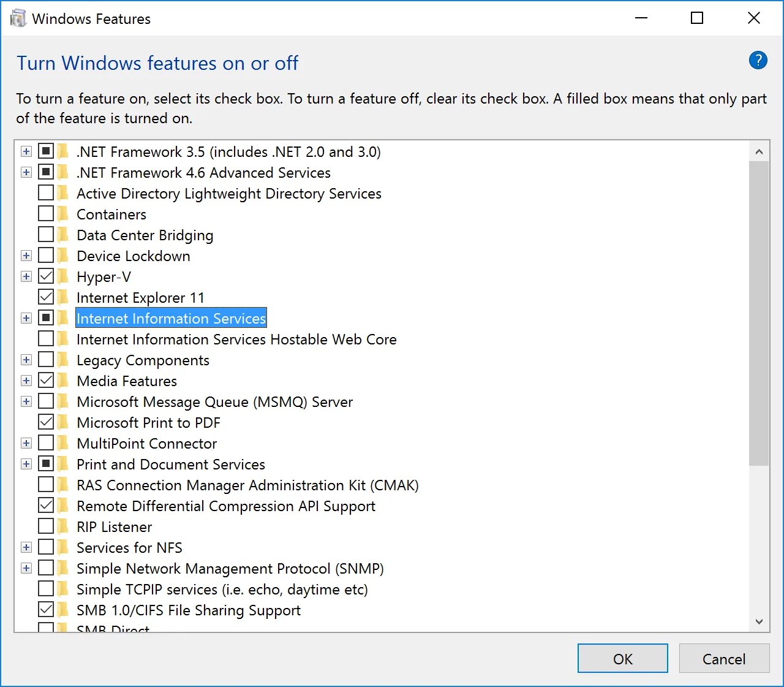Image resolution: width=784 pixels, height=687 pixels.
Task: Uncheck SMB 1.0/CIFS File Sharing Support
Action: [46, 609]
